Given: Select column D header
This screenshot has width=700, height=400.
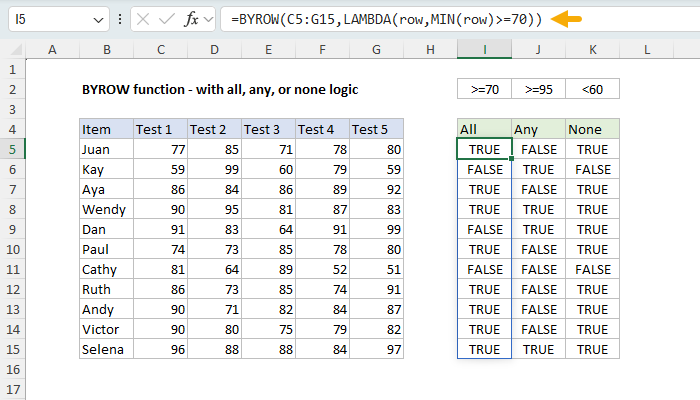Looking at the screenshot, I should click(215, 50).
